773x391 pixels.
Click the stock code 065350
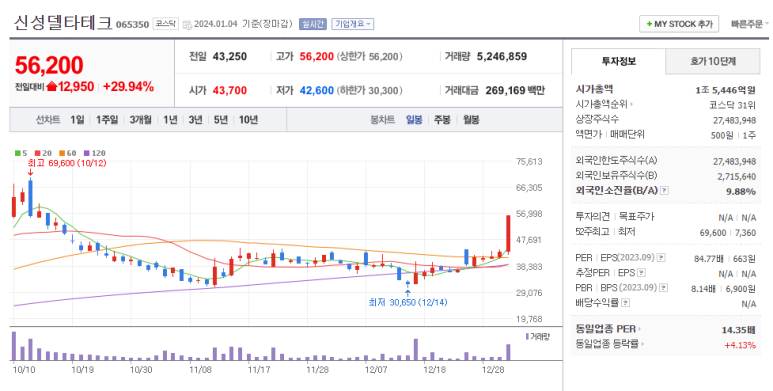click(132, 25)
